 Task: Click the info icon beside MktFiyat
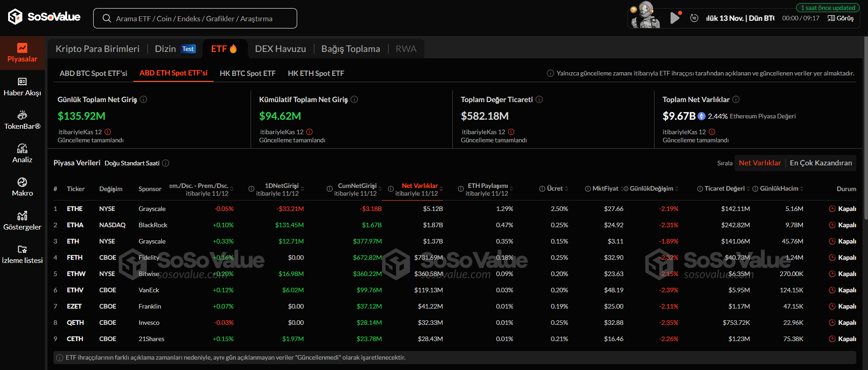point(588,189)
